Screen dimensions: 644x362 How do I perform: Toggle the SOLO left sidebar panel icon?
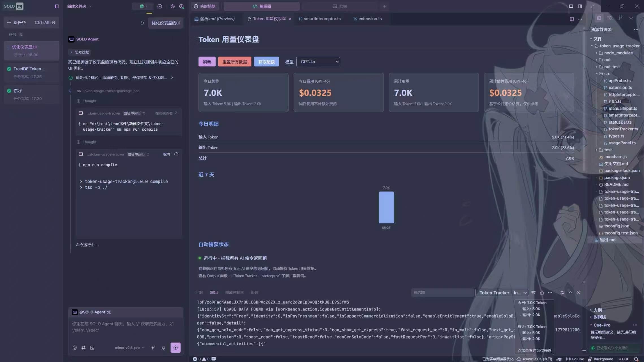57,6
